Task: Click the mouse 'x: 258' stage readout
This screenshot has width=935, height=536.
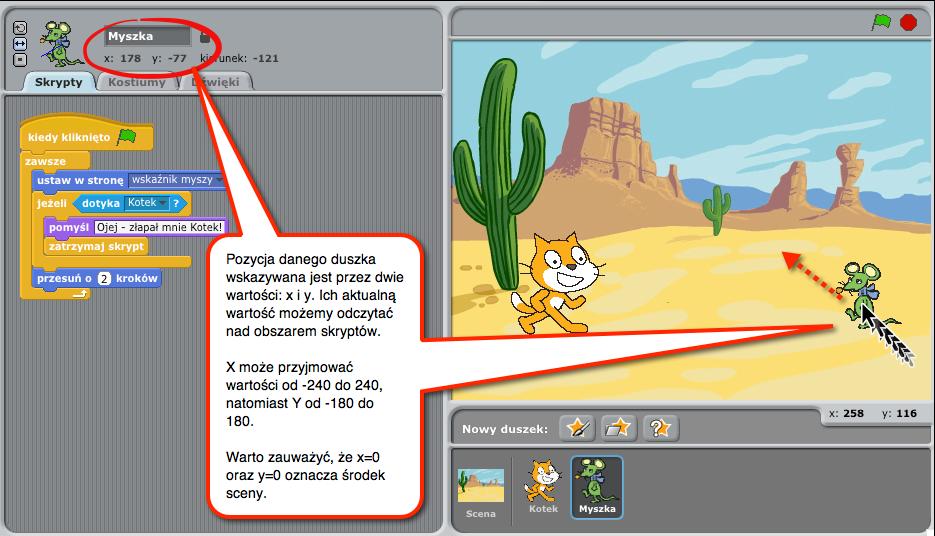Action: point(847,413)
